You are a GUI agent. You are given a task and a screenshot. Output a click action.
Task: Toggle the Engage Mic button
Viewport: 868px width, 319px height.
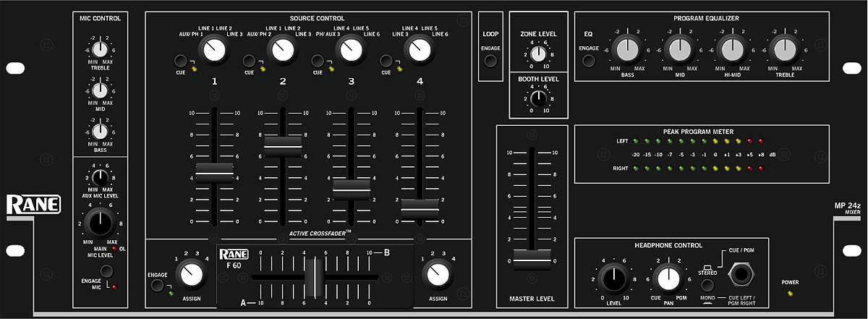(x=106, y=271)
